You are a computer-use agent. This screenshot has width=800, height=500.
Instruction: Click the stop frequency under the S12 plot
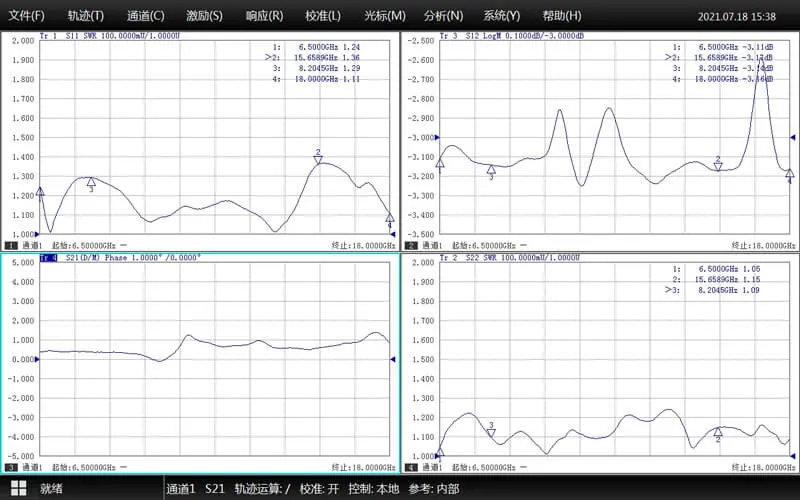(763, 246)
